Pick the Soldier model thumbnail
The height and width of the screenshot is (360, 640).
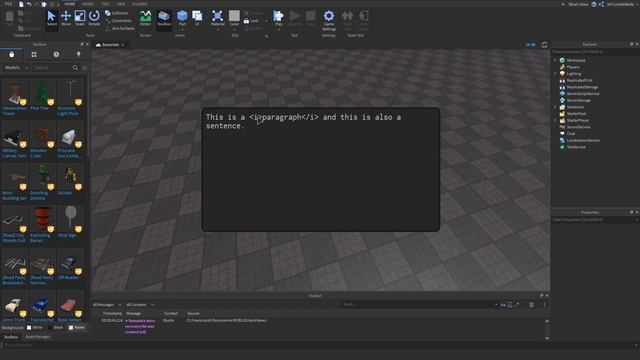pos(70,178)
